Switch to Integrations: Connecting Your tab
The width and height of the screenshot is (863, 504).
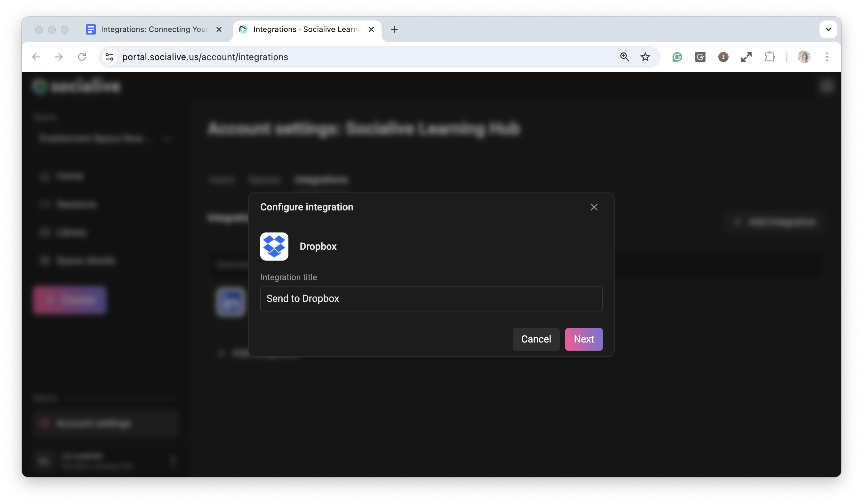[154, 29]
